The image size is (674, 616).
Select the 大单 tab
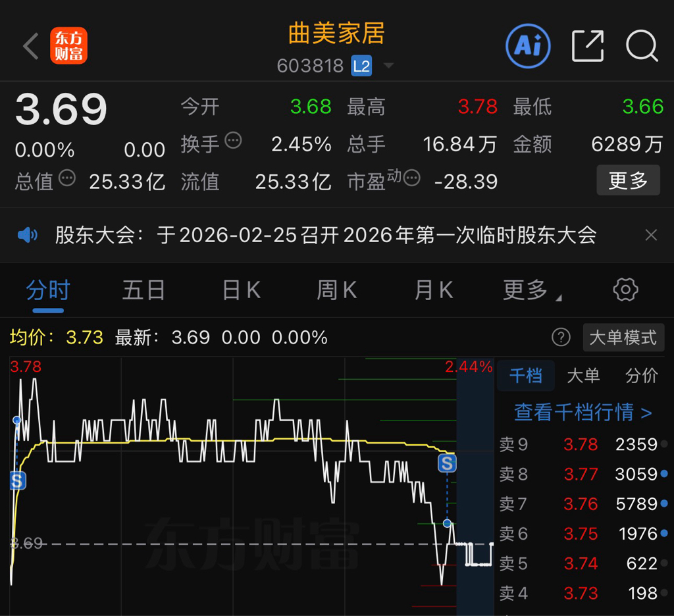click(583, 376)
